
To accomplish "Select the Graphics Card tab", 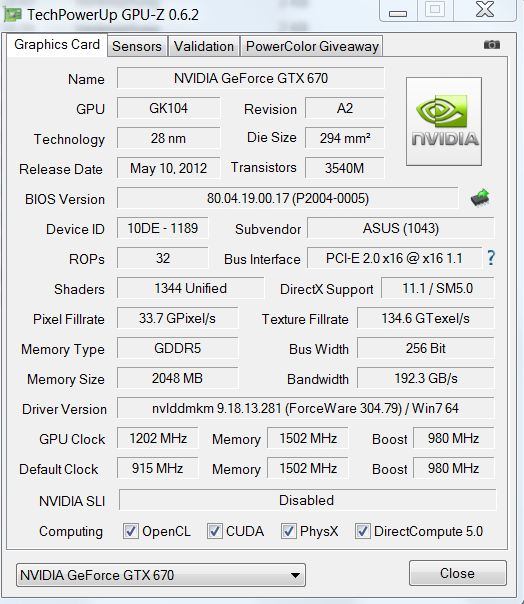I will click(57, 45).
